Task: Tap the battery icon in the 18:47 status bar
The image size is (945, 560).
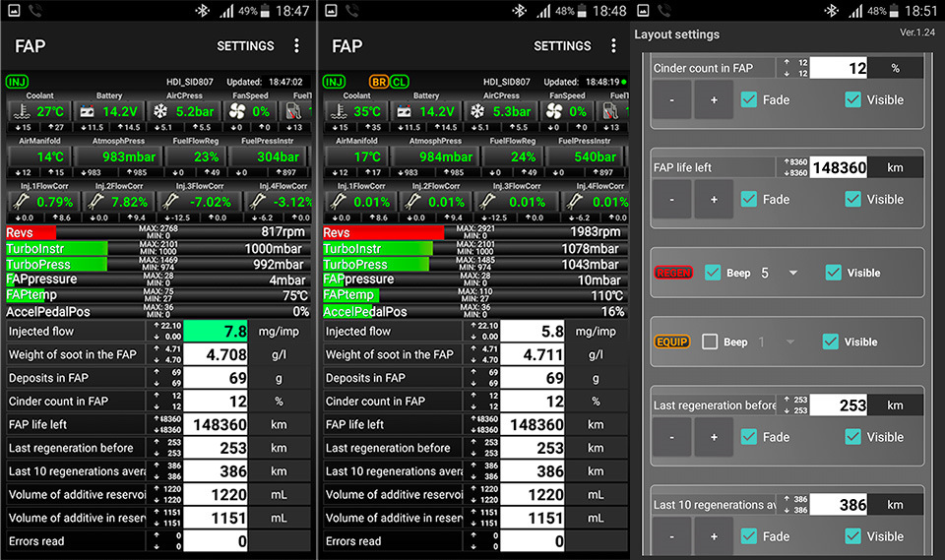Action: click(x=265, y=11)
